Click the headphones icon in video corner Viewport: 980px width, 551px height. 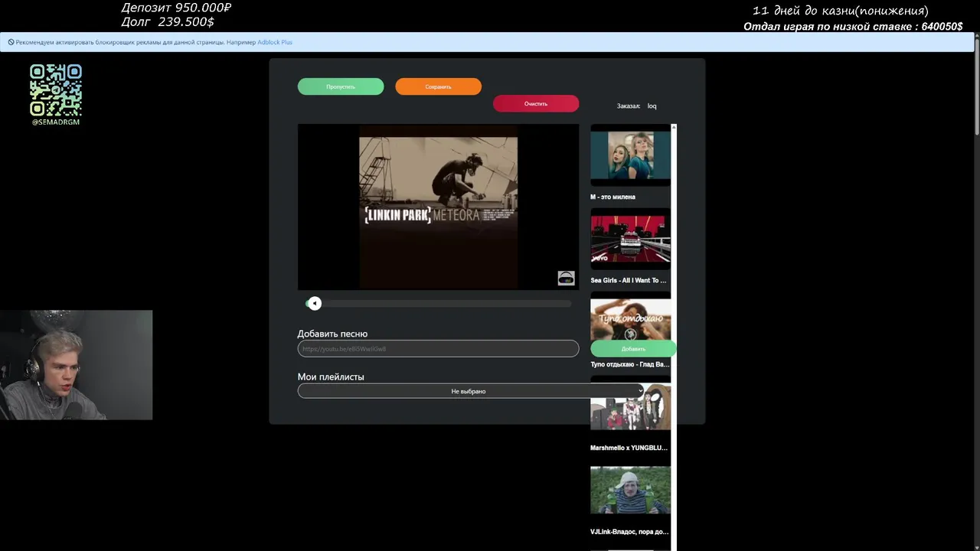(566, 278)
